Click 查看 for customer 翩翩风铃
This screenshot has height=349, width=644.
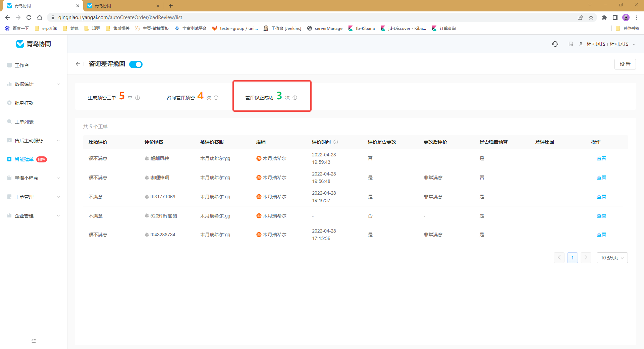click(x=601, y=158)
